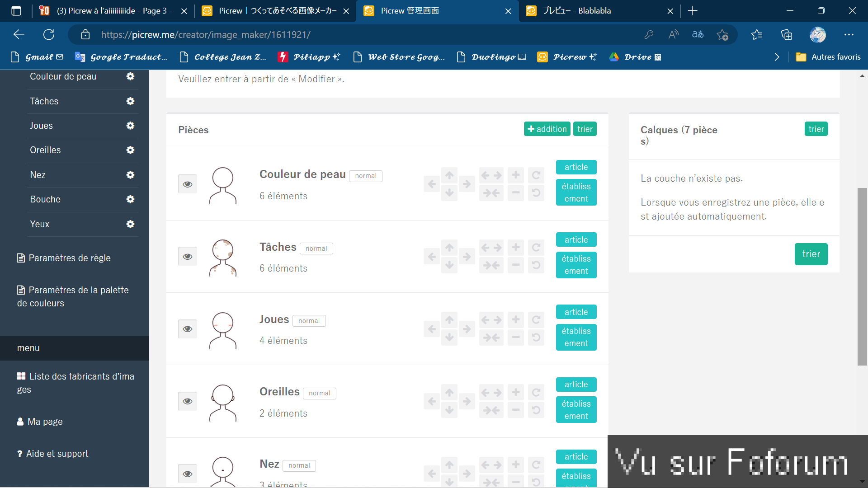
Task: Click article button for Tâches
Action: 576,239
